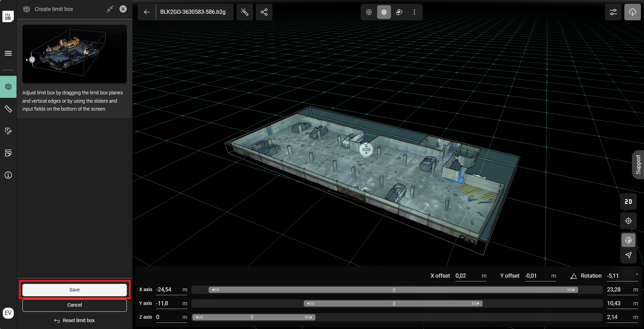Screen dimensions: 644x329
Task: Click the limit box icon beside panel title
Action: (27, 9)
